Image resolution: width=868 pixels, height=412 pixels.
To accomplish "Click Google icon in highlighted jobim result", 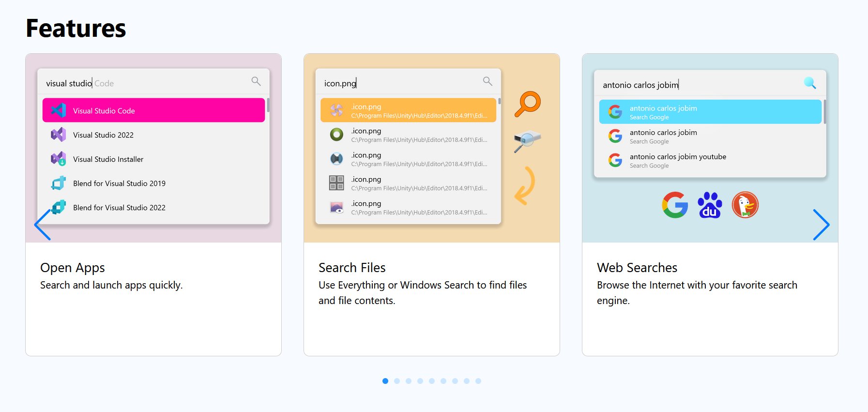I will click(x=615, y=112).
